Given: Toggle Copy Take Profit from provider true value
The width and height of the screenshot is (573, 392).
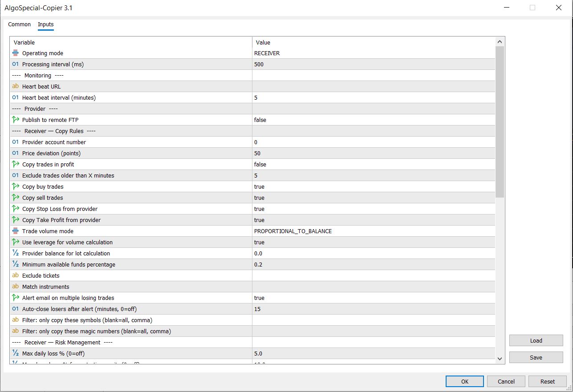Looking at the screenshot, I should (374, 220).
